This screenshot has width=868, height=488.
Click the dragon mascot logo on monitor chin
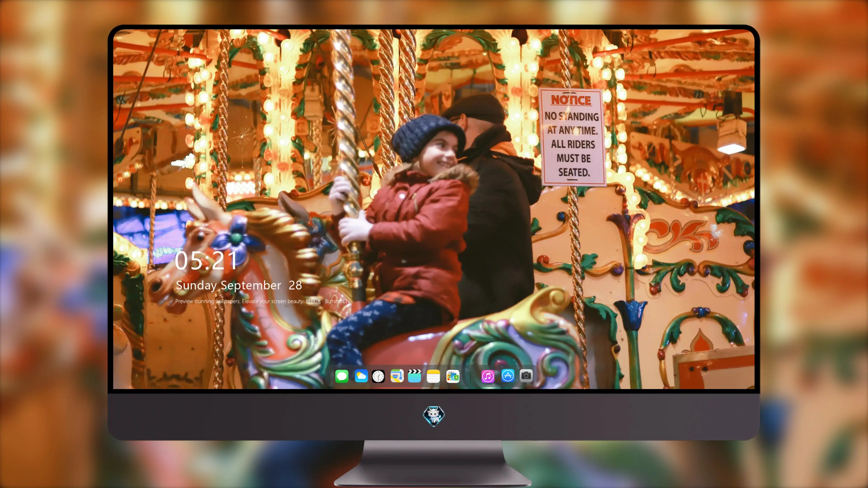point(434,416)
